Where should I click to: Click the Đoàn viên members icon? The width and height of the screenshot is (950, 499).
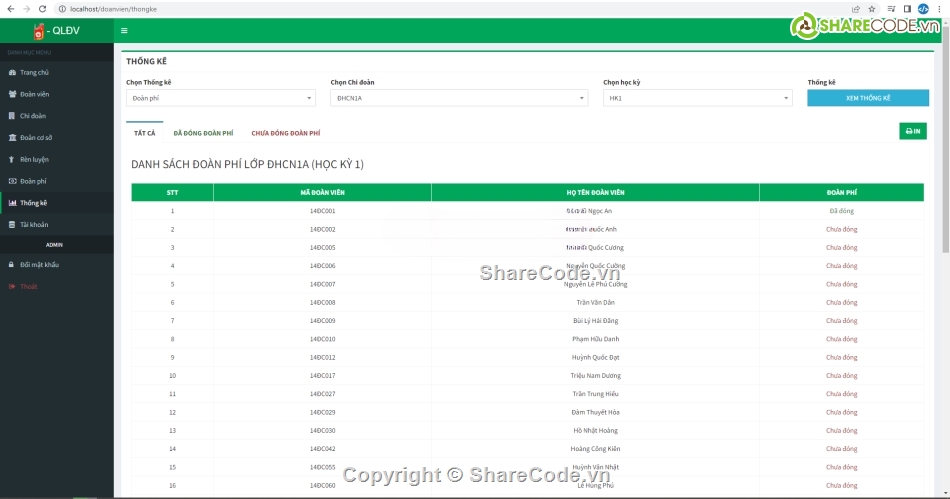12,94
